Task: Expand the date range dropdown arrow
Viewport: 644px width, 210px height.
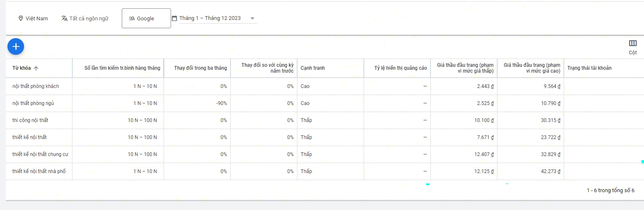Action: coord(252,18)
